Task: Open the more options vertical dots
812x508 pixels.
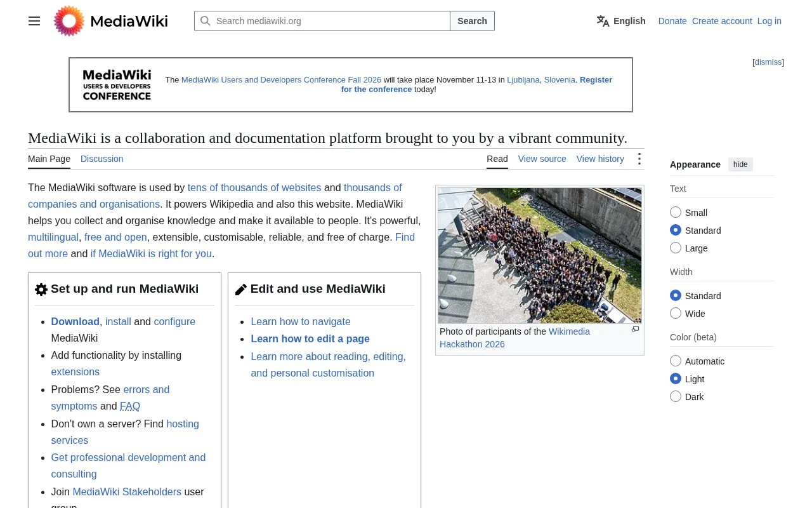Action: click(639, 159)
